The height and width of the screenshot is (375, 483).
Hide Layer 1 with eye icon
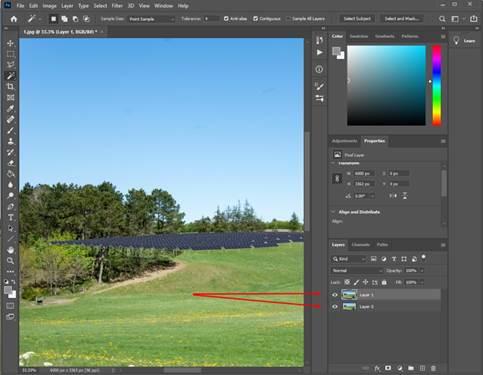click(335, 295)
